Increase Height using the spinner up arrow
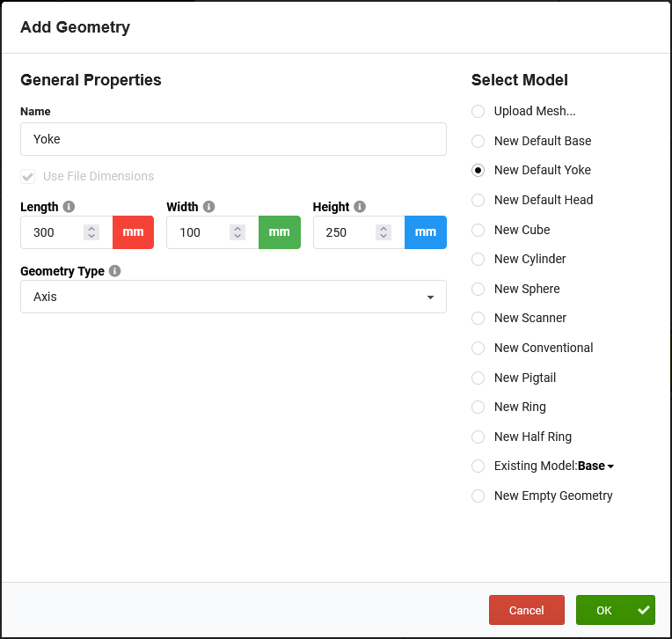 click(383, 228)
